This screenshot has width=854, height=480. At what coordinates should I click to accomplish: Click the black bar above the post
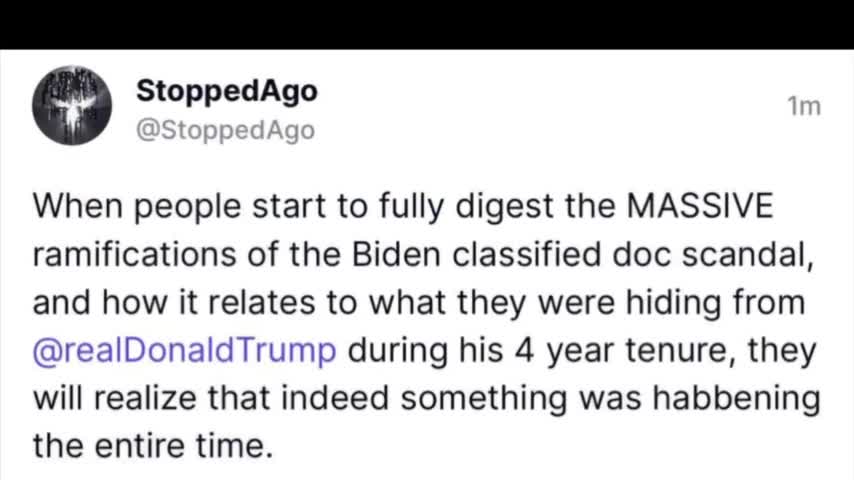pyautogui.click(x=427, y=25)
